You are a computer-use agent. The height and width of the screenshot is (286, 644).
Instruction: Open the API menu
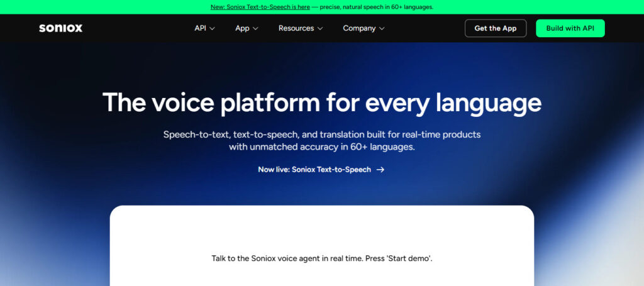pos(204,28)
